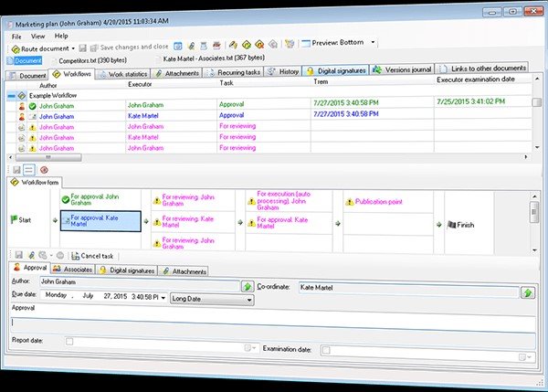Click the horizontal scrollbar of the workflows grid

pos(268,157)
